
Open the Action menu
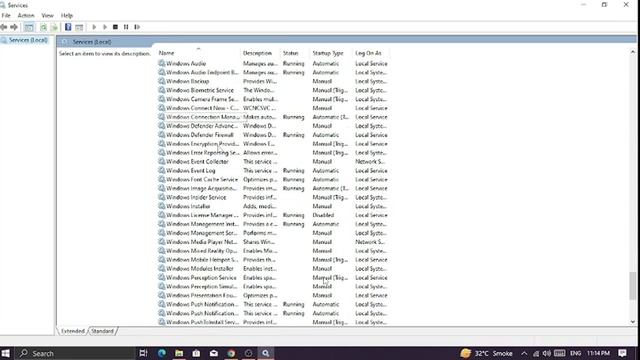click(x=26, y=16)
